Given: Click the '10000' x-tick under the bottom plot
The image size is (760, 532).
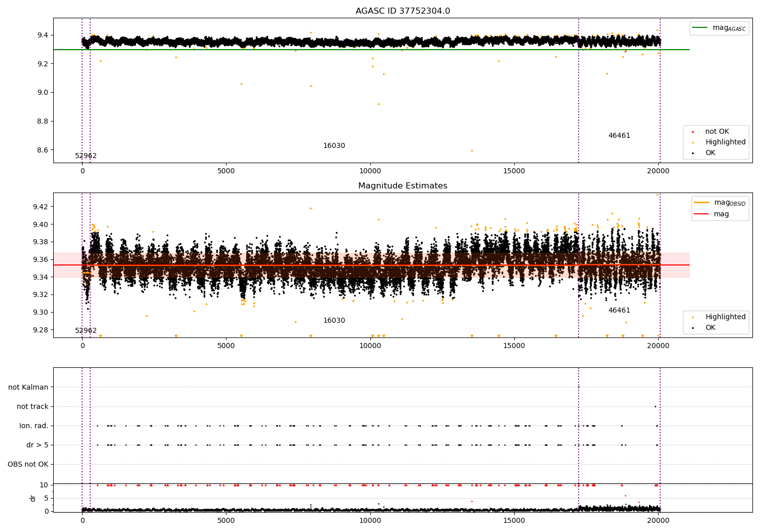Looking at the screenshot, I should tap(370, 521).
